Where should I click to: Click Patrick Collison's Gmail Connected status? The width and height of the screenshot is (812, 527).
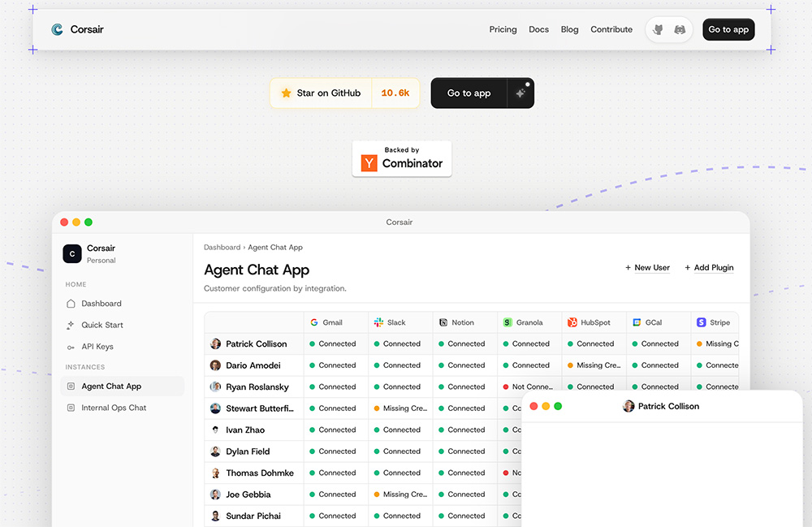tap(332, 343)
